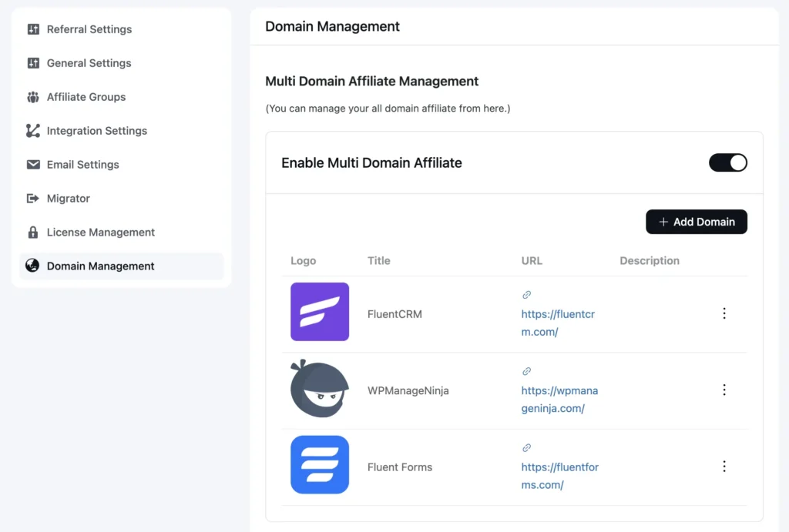Click the WPManageNinja title text

pos(408,390)
